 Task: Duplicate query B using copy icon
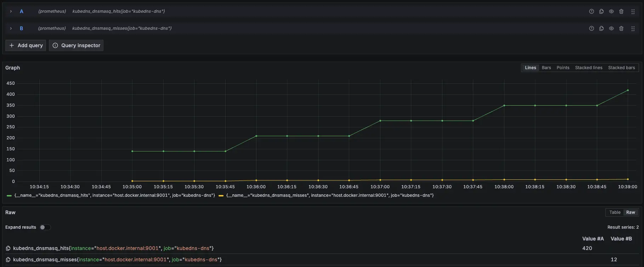pyautogui.click(x=601, y=28)
